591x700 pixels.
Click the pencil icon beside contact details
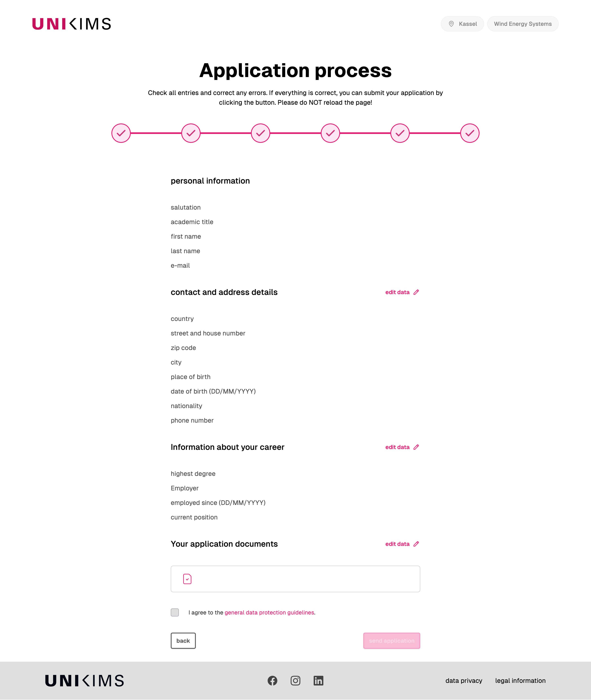tap(416, 292)
